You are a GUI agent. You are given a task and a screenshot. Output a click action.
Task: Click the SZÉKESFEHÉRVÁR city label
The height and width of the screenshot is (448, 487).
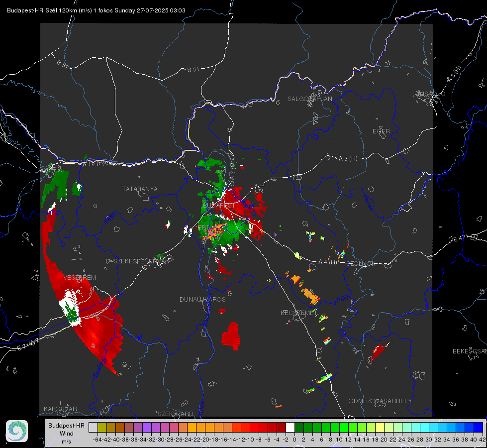click(143, 261)
